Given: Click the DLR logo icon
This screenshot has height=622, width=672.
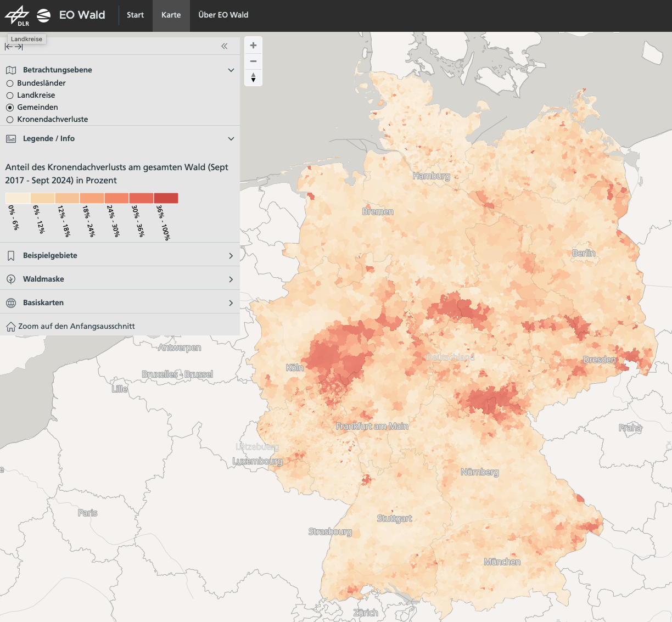Looking at the screenshot, I should tap(18, 15).
